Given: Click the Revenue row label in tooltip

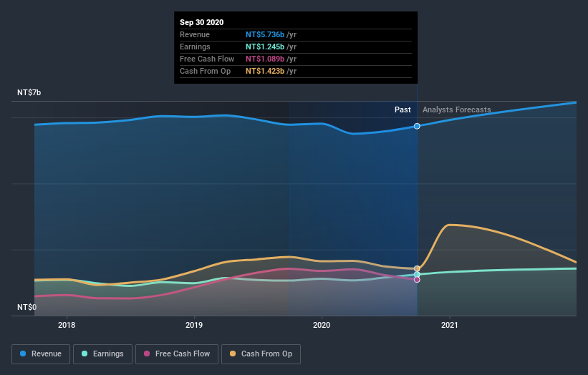Looking at the screenshot, I should click(x=195, y=34).
